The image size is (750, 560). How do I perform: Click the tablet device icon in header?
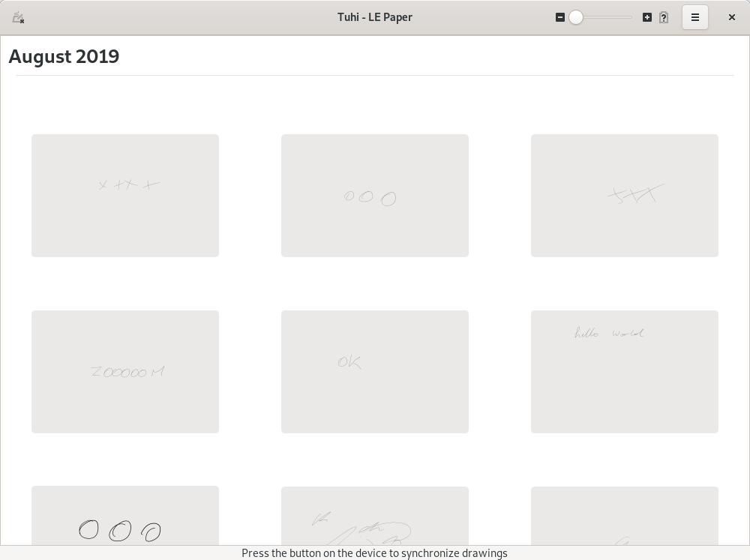[x=18, y=18]
